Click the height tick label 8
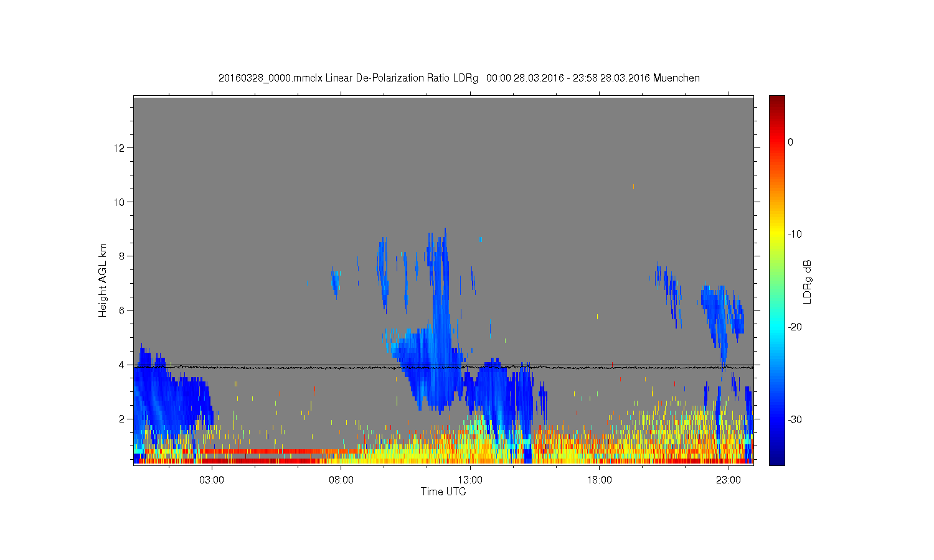 pos(122,256)
